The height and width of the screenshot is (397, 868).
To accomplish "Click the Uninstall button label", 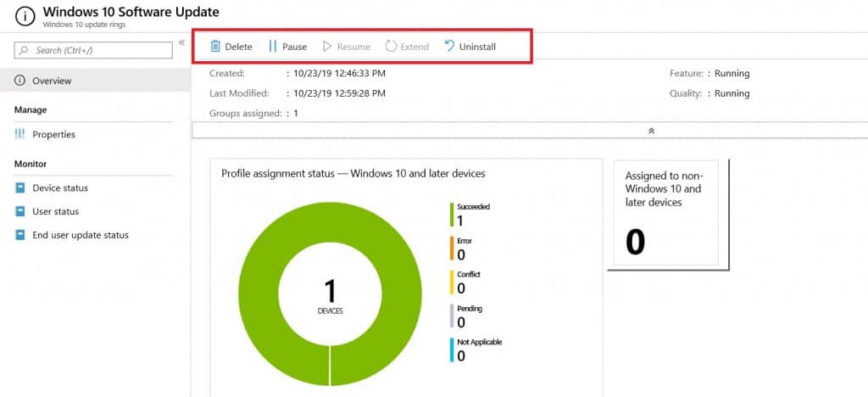I will (478, 47).
